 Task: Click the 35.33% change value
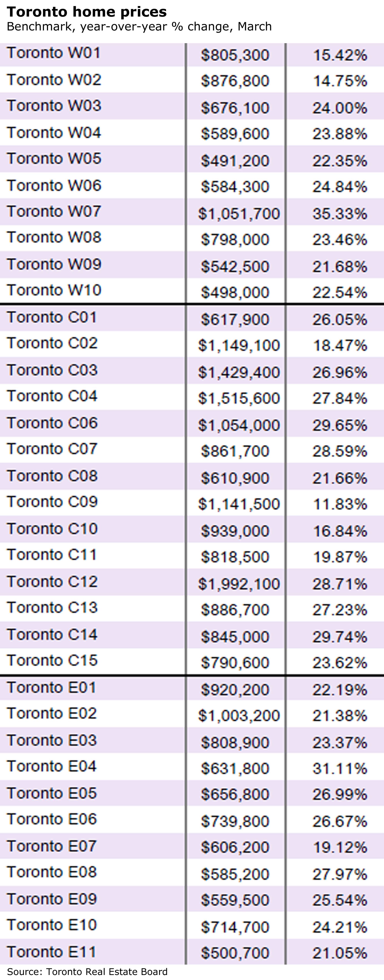coord(339,213)
